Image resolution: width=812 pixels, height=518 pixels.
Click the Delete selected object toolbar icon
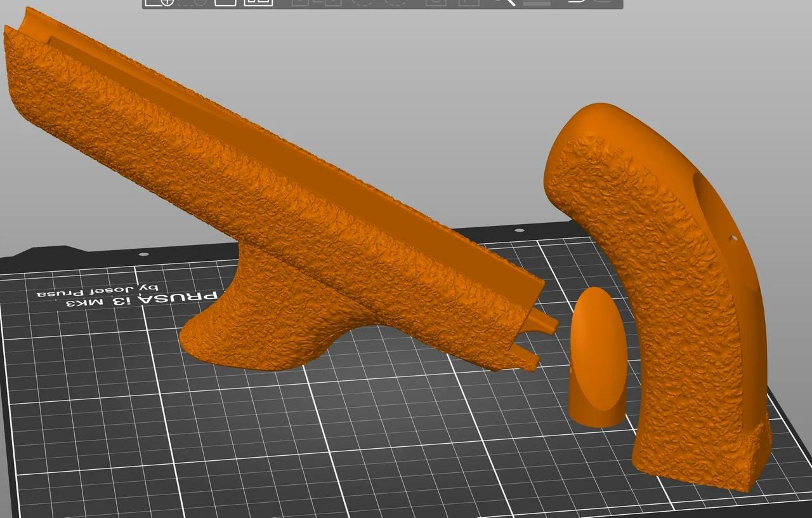tap(192, 2)
